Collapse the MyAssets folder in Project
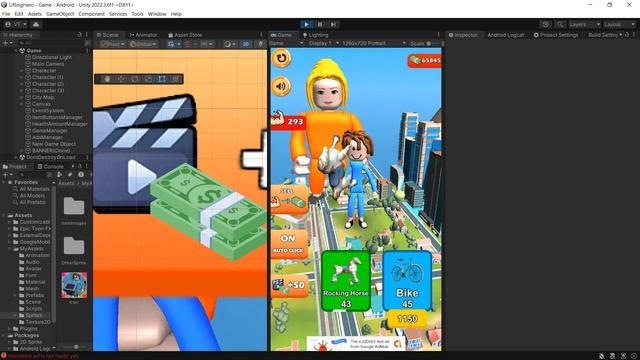The image size is (640, 360). click(x=10, y=249)
